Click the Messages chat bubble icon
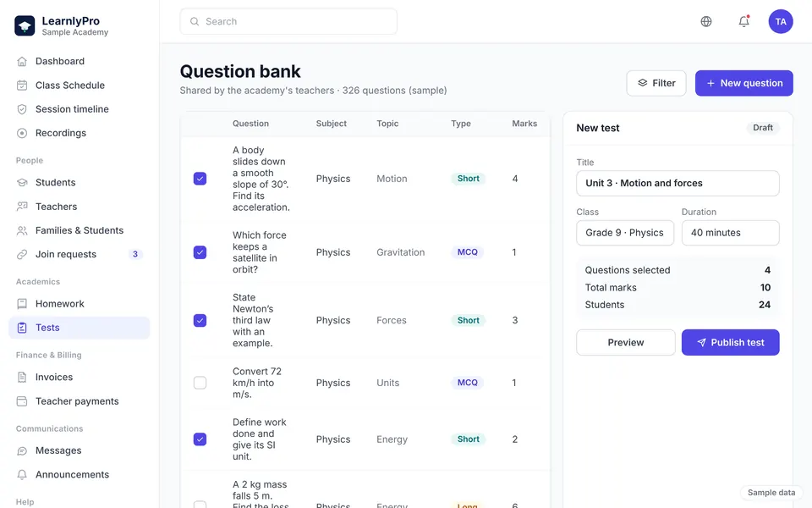The image size is (812, 508). pyautogui.click(x=22, y=450)
